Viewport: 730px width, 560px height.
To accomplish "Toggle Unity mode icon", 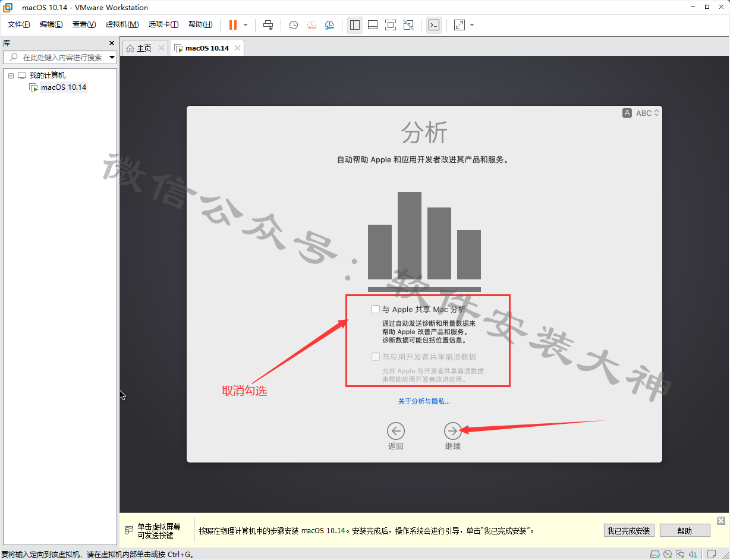I will tap(408, 25).
